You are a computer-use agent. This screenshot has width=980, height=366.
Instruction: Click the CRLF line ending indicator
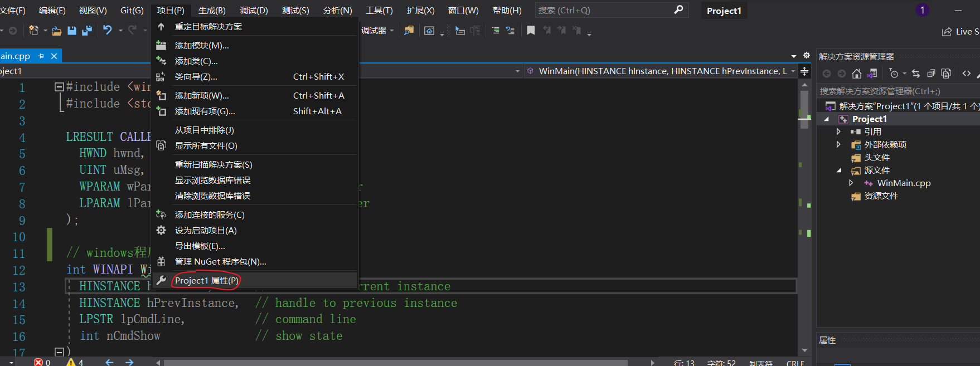[x=795, y=363]
